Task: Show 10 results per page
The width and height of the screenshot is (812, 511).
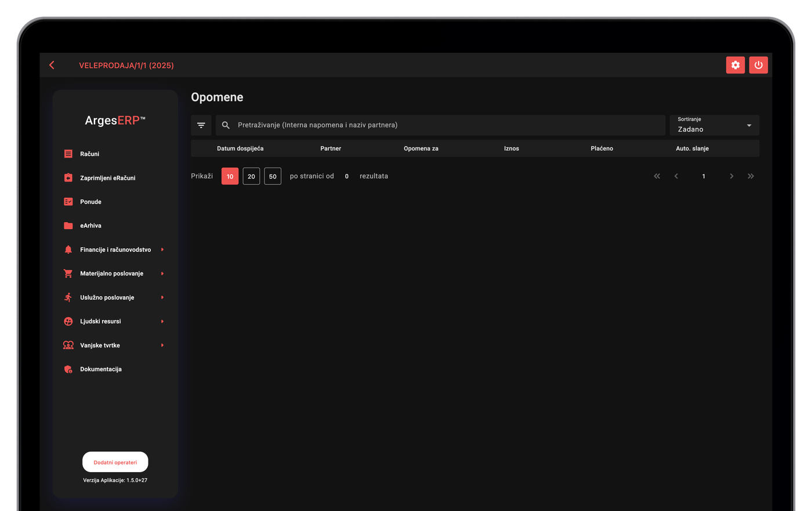Action: [230, 176]
